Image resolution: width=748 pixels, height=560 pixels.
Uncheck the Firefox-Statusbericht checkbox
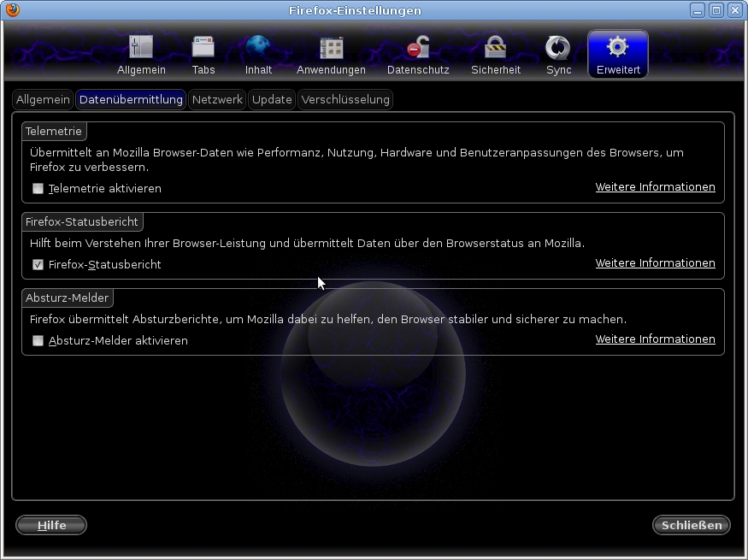tap(38, 265)
